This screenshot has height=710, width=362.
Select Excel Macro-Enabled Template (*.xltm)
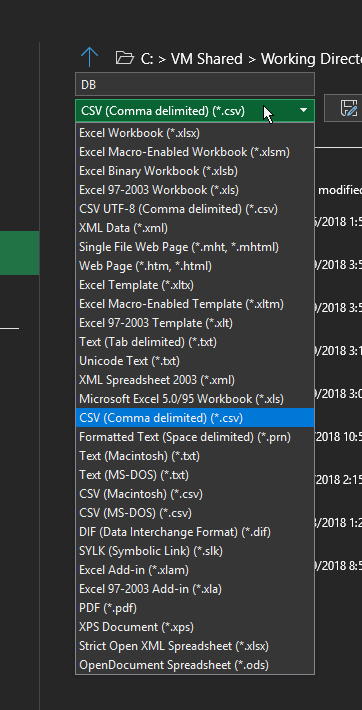coord(195,304)
